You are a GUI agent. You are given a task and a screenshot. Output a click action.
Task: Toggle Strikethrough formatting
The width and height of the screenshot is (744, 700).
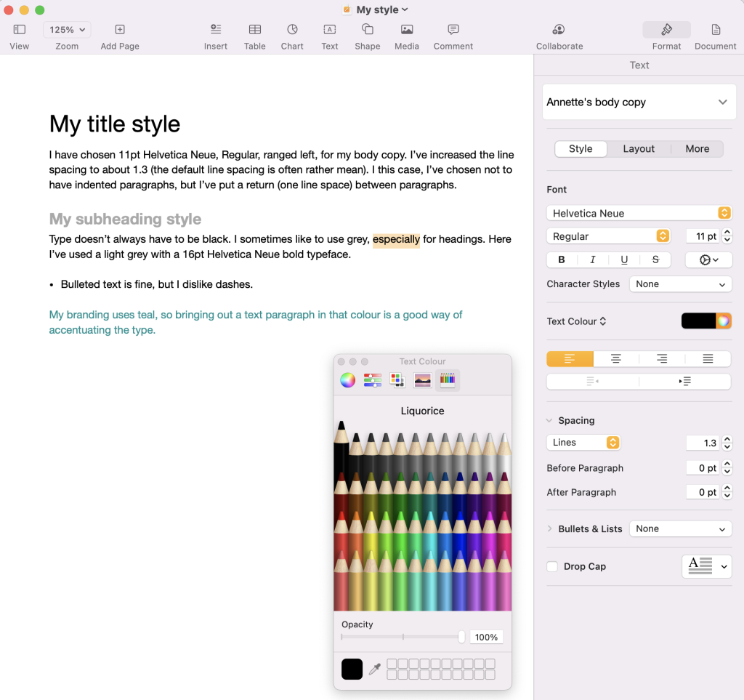click(655, 260)
